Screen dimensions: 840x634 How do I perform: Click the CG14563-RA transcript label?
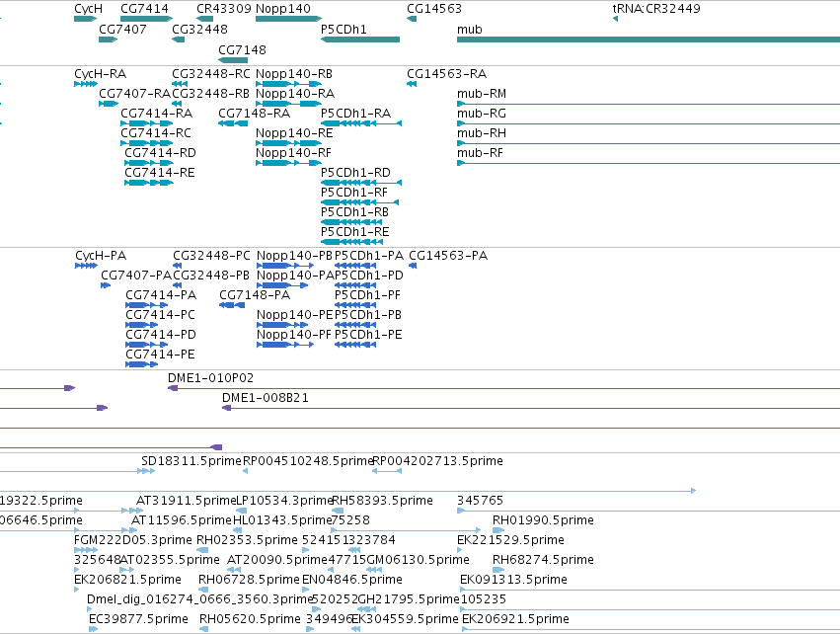point(447,74)
